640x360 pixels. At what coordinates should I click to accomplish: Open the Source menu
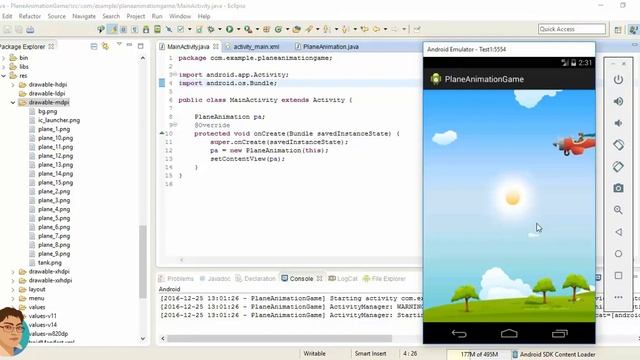(57, 16)
